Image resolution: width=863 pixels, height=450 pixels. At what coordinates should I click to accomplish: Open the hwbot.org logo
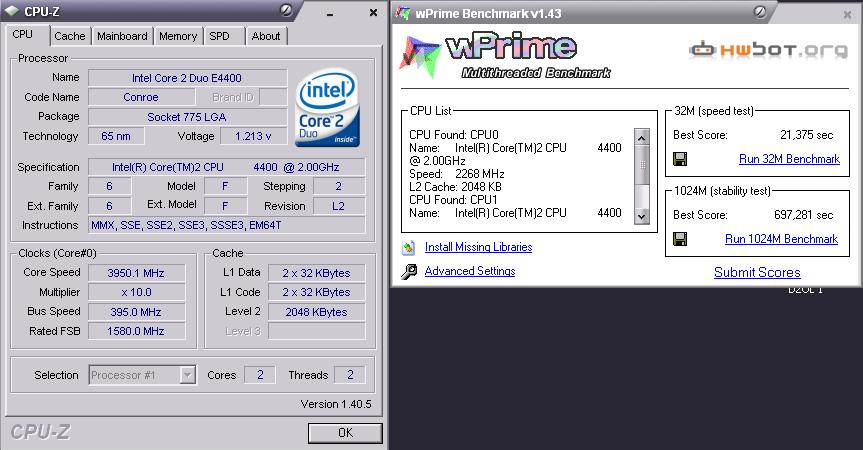coord(768,50)
